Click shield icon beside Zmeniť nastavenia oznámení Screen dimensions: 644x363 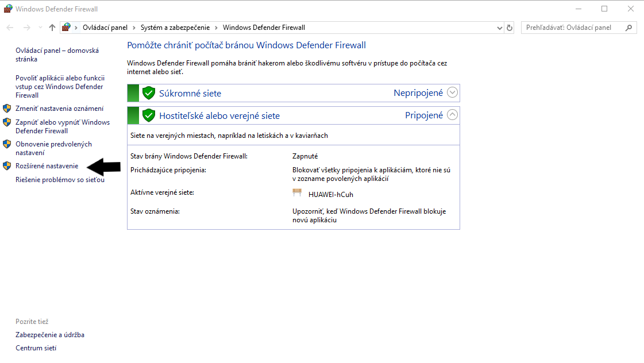(7, 109)
